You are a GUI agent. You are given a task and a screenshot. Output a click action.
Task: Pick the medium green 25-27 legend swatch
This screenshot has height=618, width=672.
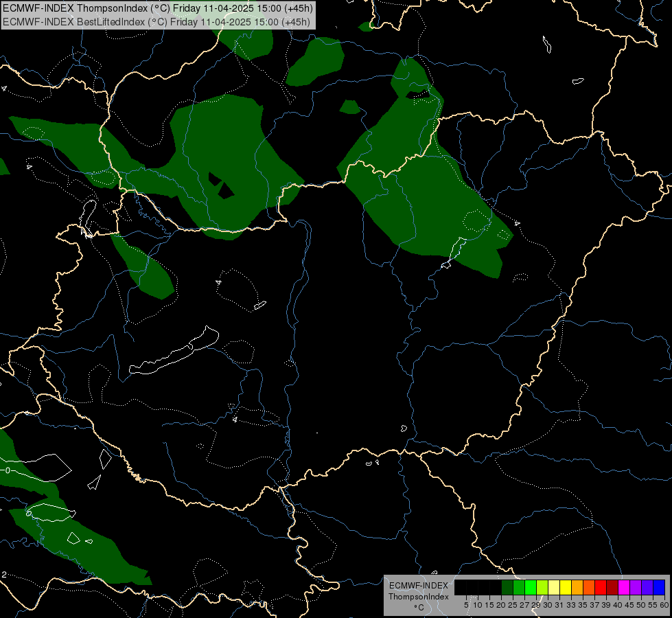(x=519, y=587)
